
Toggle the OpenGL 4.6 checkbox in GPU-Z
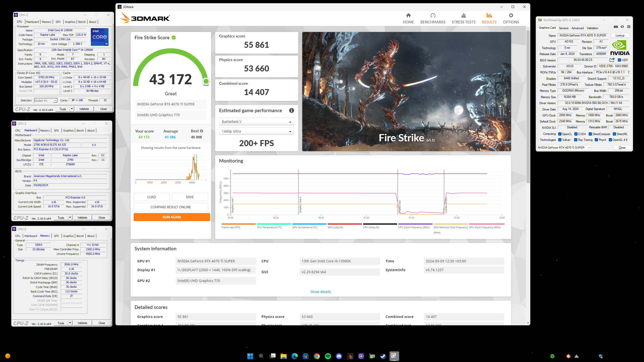coord(610,140)
